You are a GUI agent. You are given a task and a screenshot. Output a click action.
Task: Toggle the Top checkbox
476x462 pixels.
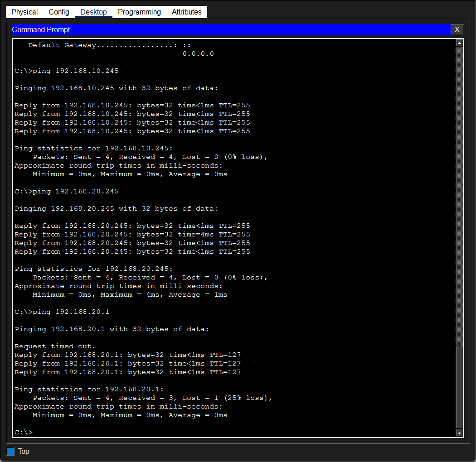tap(10, 452)
